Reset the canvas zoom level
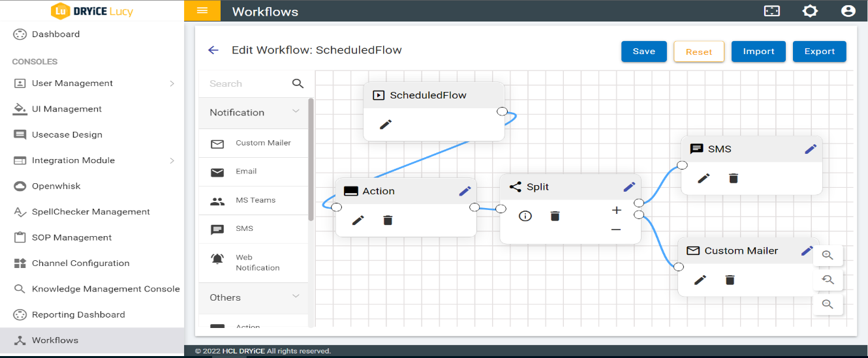Viewport: 868px width, 358px height. coord(828,280)
